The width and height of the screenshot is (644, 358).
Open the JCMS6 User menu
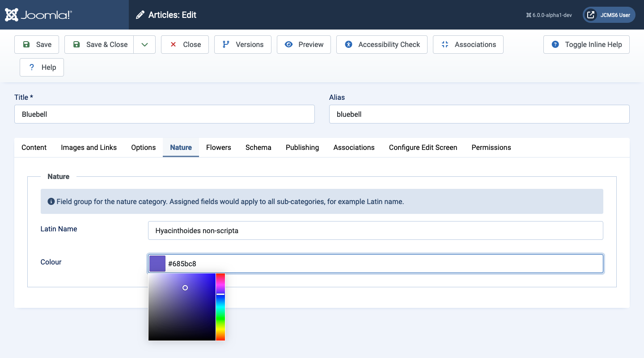609,15
